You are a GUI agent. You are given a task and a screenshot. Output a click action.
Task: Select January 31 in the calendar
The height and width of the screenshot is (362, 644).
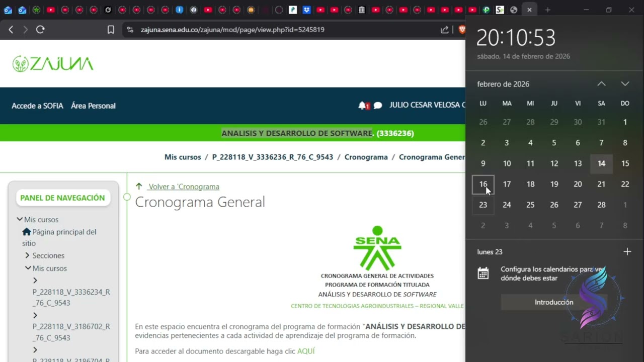point(601,122)
